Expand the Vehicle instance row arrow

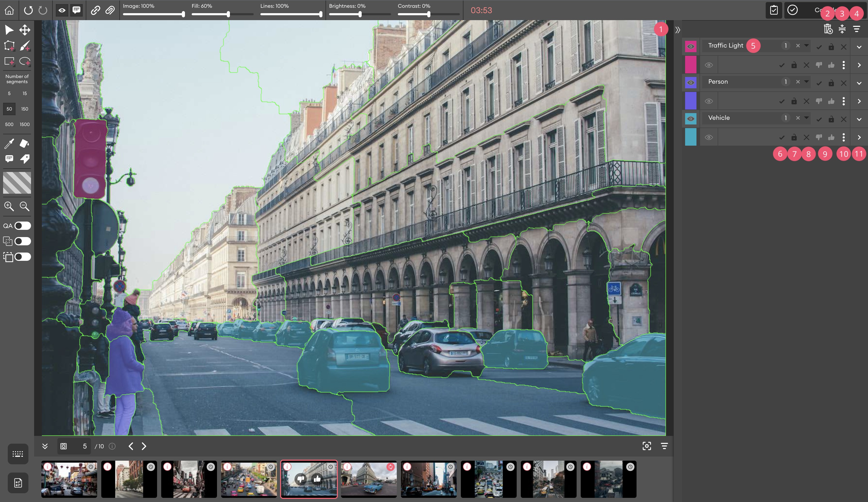[x=859, y=137]
